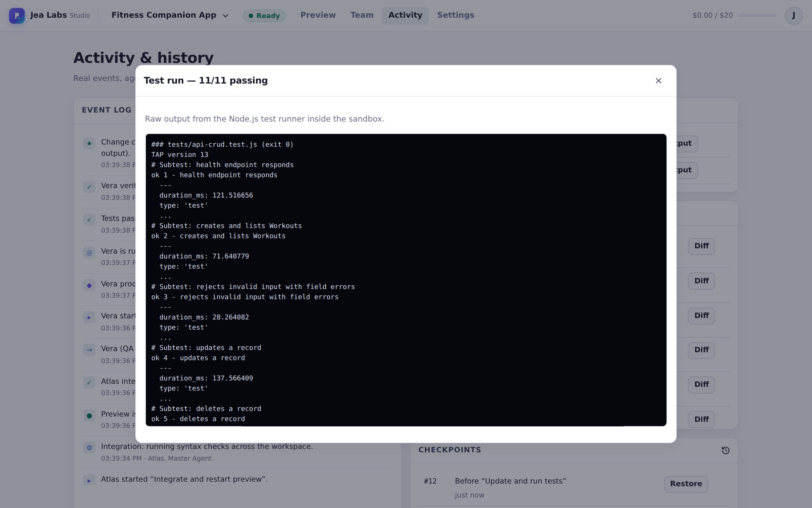
Task: Click inside the terminal output code block
Action: 406,280
